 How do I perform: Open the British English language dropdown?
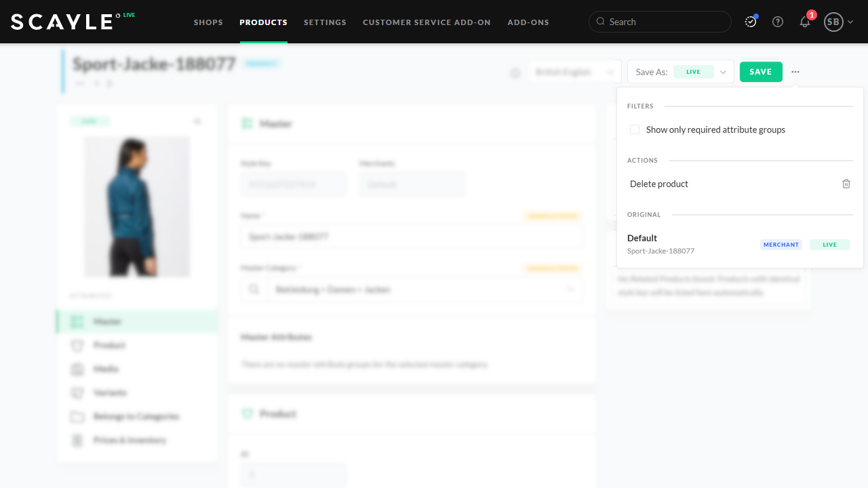[574, 72]
